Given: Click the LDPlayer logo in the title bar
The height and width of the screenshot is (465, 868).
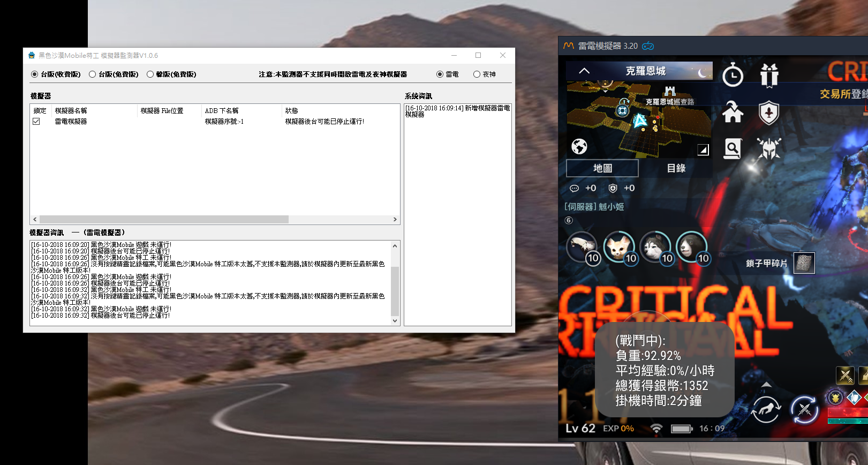Looking at the screenshot, I should coord(569,46).
